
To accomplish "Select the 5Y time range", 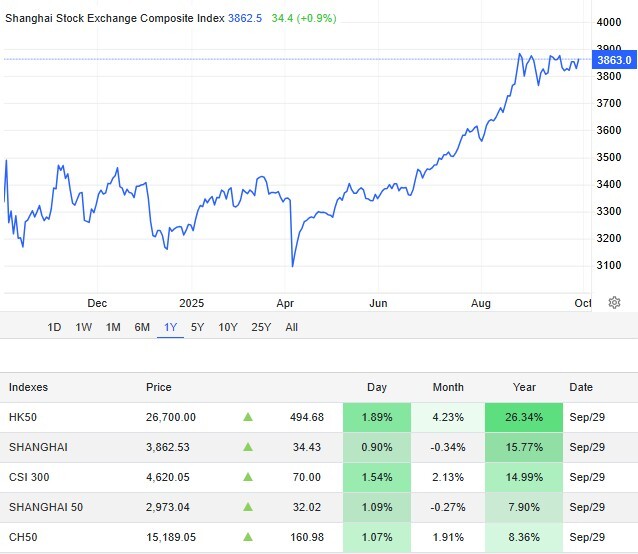I will 198,327.
